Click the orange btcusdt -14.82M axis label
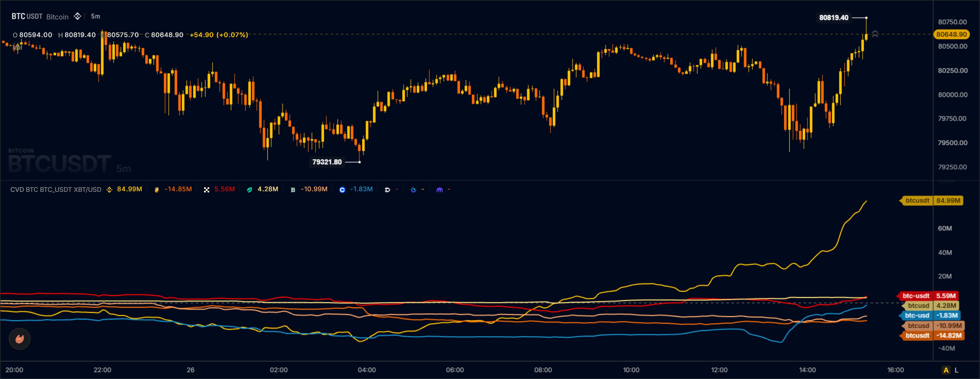 (x=932, y=336)
